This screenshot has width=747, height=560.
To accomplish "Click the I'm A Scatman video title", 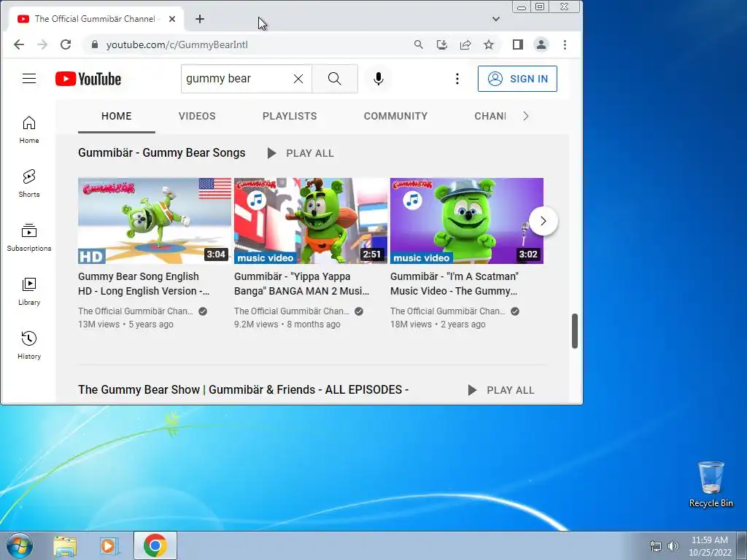I will click(x=454, y=284).
